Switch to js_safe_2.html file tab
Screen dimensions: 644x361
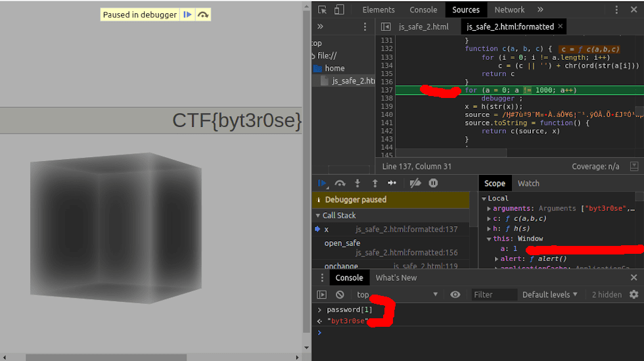pyautogui.click(x=423, y=27)
